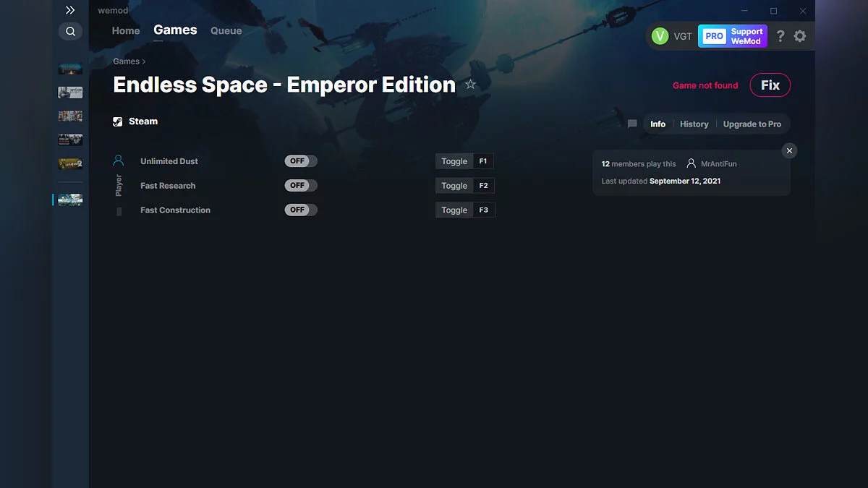The height and width of the screenshot is (488, 868).
Task: Open the Queue tab
Action: pos(226,30)
